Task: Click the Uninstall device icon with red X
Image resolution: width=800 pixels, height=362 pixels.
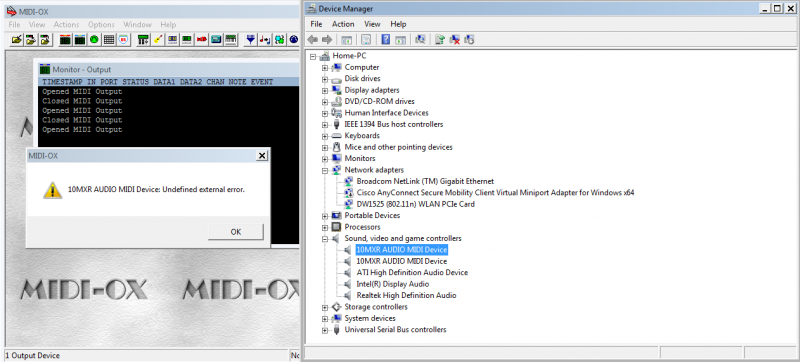Action: click(455, 39)
